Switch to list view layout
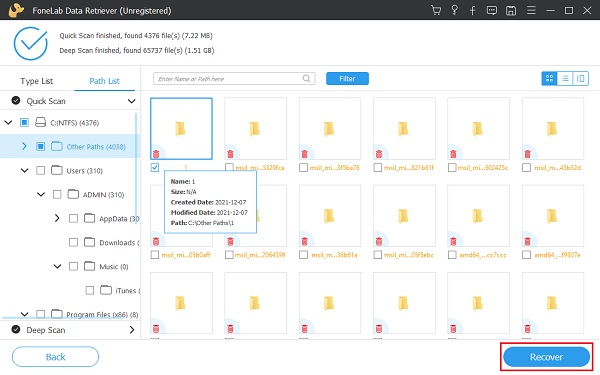 tap(565, 78)
